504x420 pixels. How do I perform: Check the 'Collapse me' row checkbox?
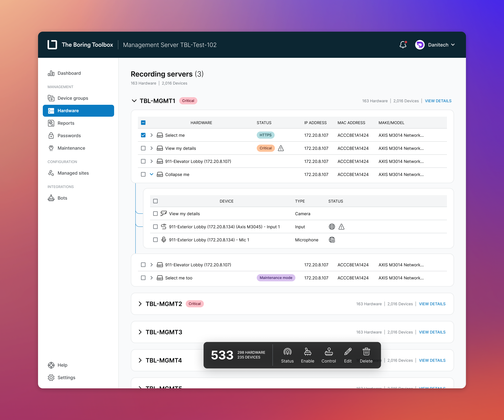(143, 174)
